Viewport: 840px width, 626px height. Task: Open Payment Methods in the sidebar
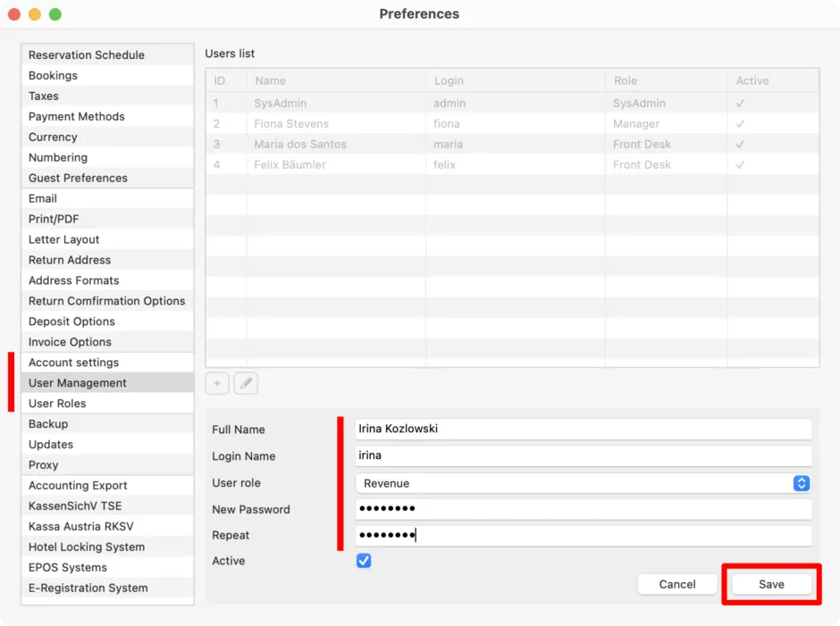click(107, 117)
